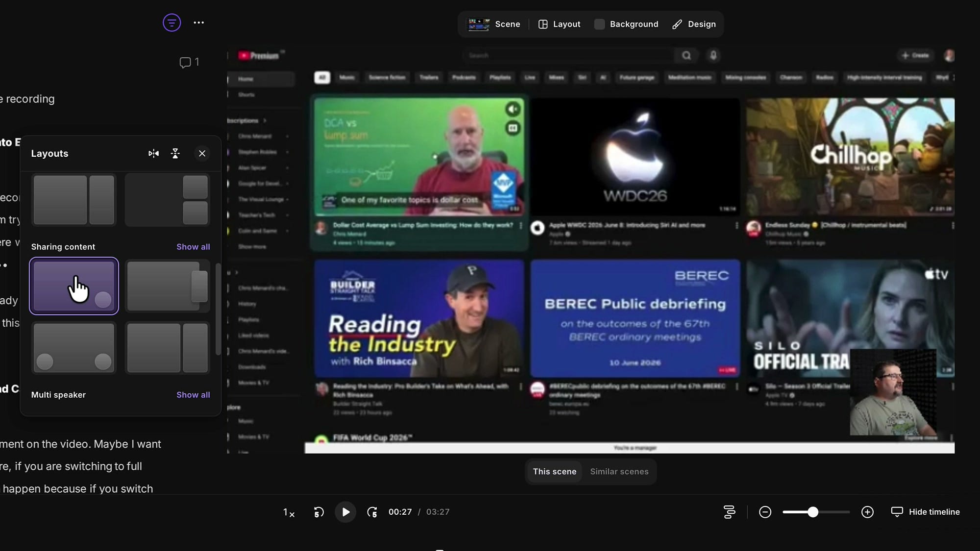Click the total duration 03:27
The image size is (980, 551).
coord(438,512)
